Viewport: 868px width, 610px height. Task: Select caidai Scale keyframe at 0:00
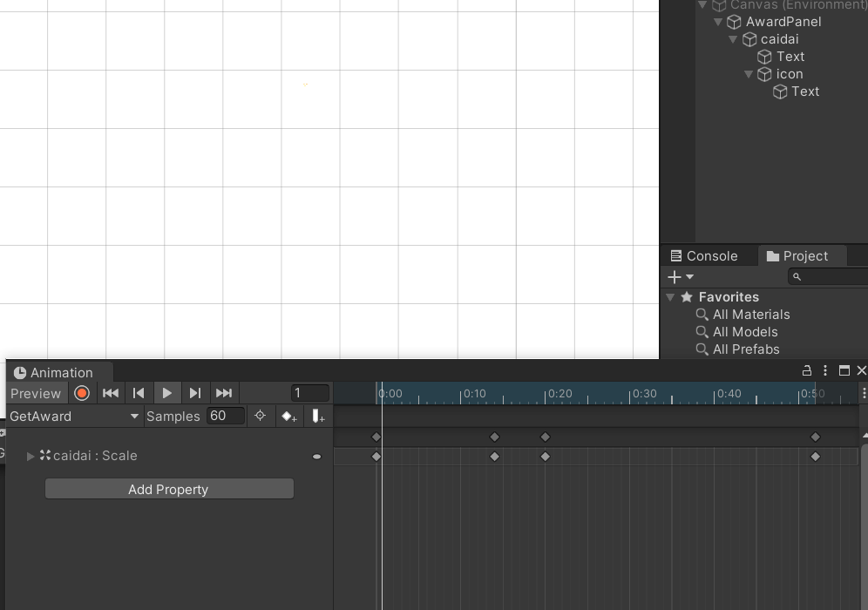click(x=376, y=457)
